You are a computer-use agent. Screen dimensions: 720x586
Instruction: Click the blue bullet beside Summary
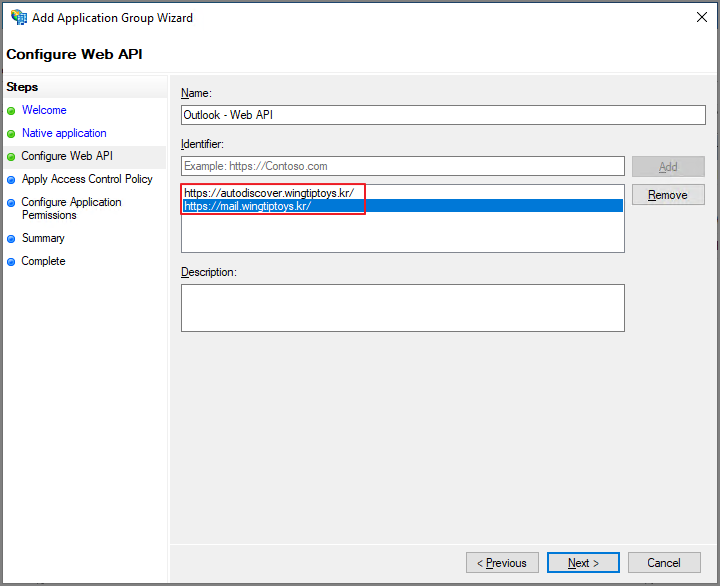11,239
